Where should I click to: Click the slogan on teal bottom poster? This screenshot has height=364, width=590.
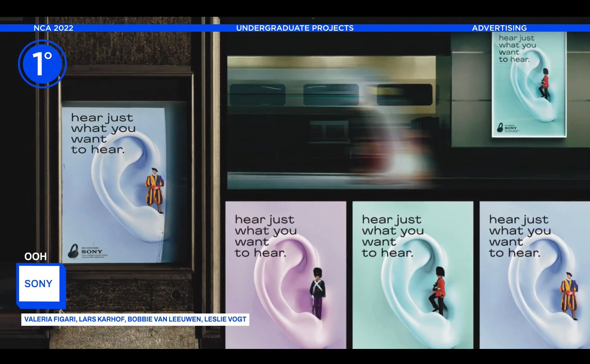click(393, 236)
